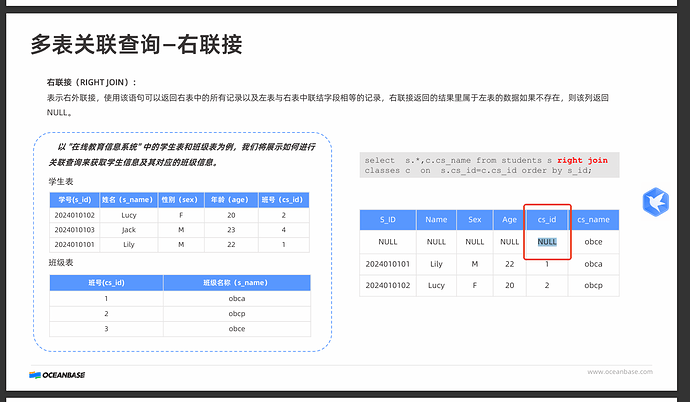Click Lucy in the result table

point(436,285)
